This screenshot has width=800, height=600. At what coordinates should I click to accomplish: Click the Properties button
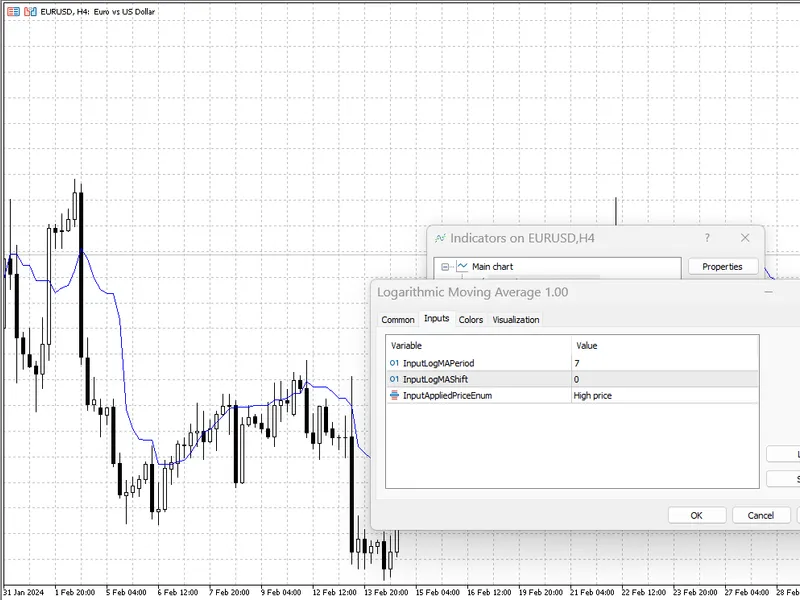[722, 267]
